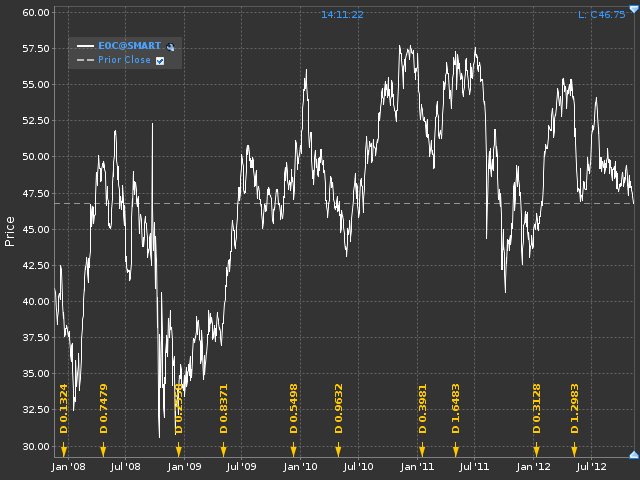Select the D 0.3128 dividend marker arrow
The width and height of the screenshot is (640, 480).
pyautogui.click(x=536, y=449)
